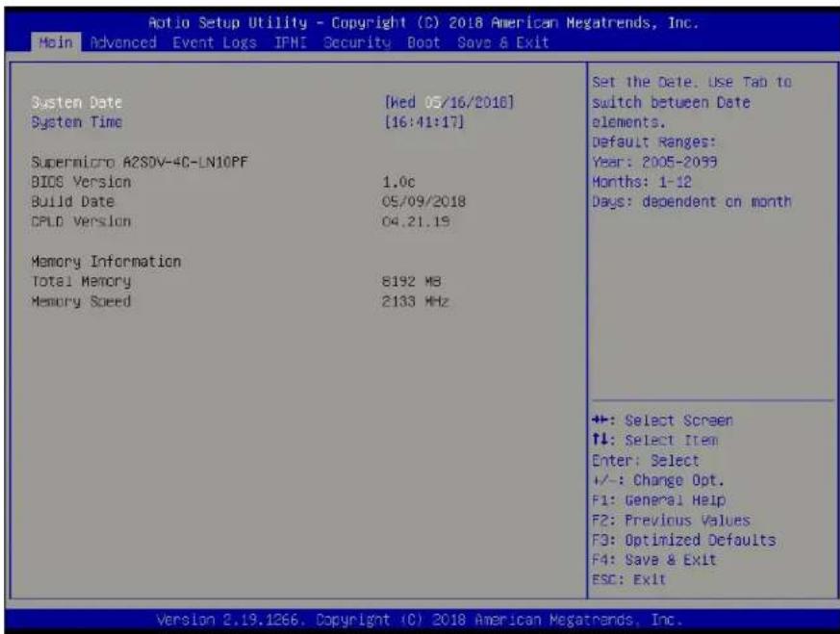
Task: Click the Enter: Select help line
Action: 646,461
